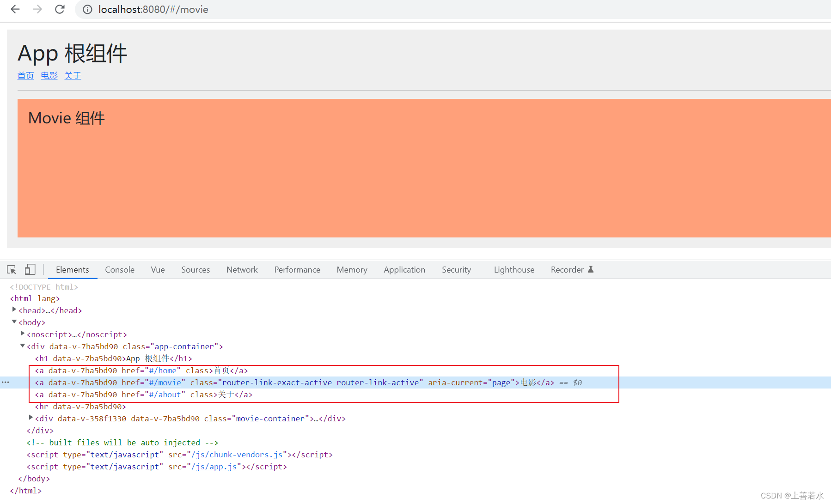Click the #/home href in DOM tree
This screenshot has width=831, height=504.
163,370
